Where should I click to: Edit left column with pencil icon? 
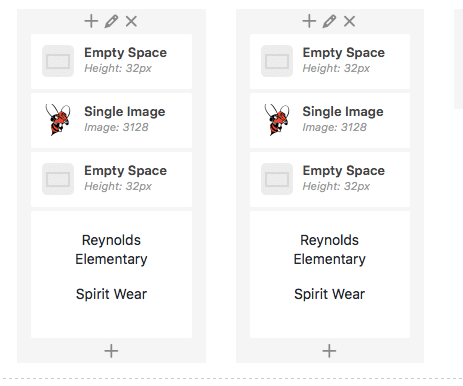click(111, 21)
